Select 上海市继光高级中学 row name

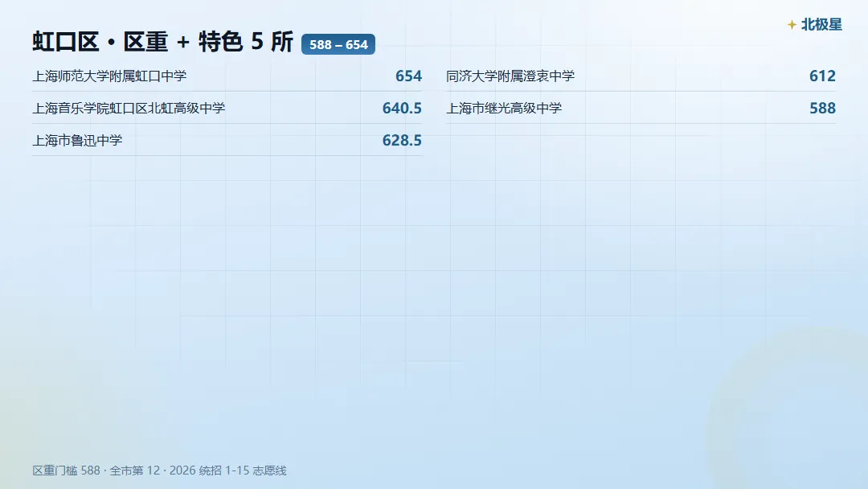click(x=504, y=108)
